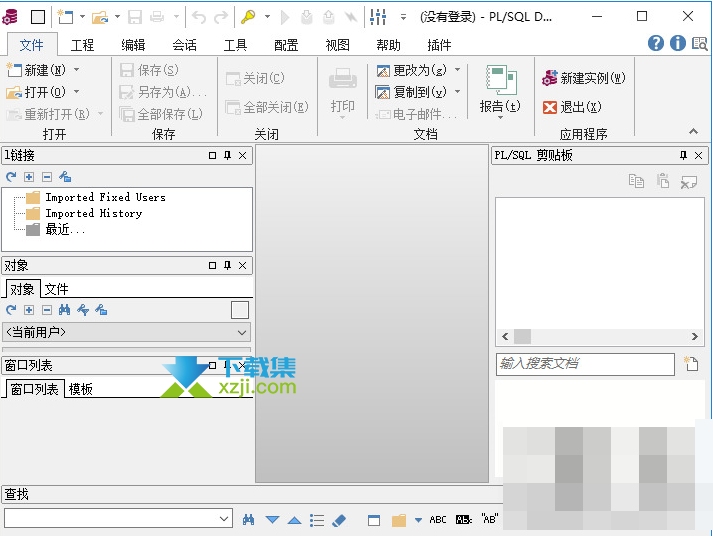Click the eraser clear highlight icon
The height and width of the screenshot is (536, 713).
click(339, 520)
